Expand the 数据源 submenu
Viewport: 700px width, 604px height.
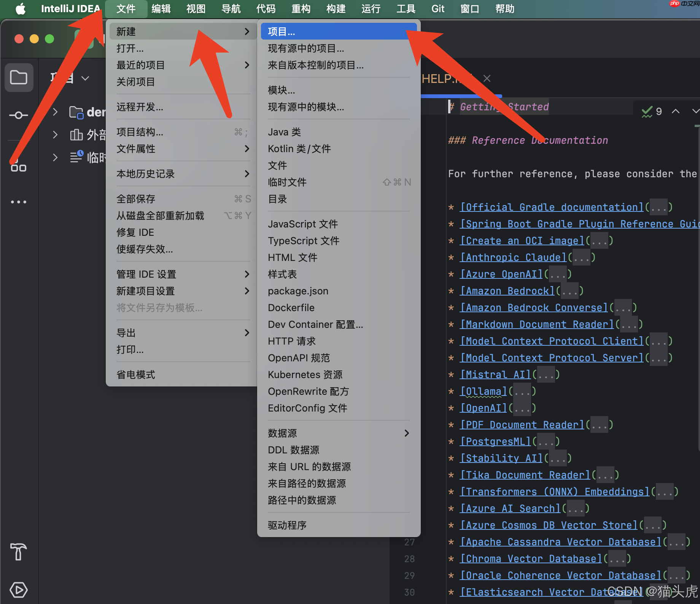(406, 433)
